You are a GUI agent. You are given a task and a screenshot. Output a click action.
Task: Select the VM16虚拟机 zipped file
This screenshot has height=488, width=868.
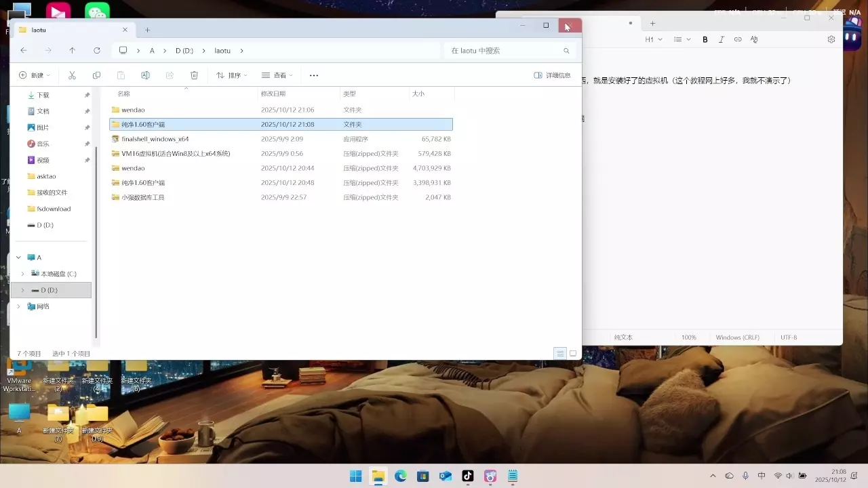[x=281, y=154]
